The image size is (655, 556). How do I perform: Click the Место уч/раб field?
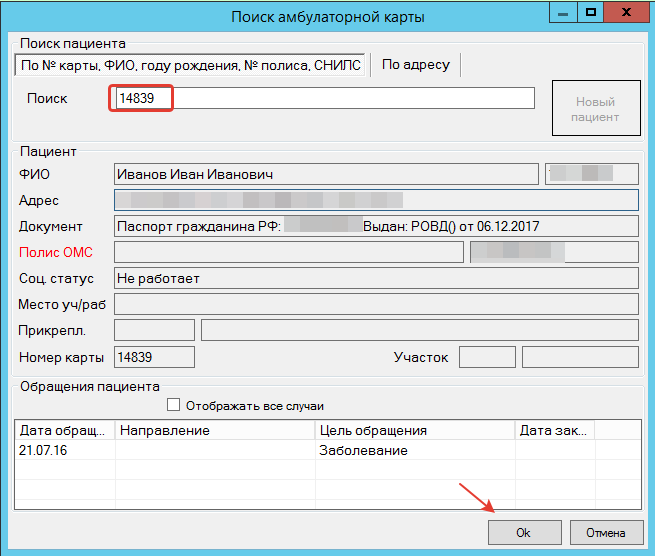pyautogui.click(x=376, y=304)
